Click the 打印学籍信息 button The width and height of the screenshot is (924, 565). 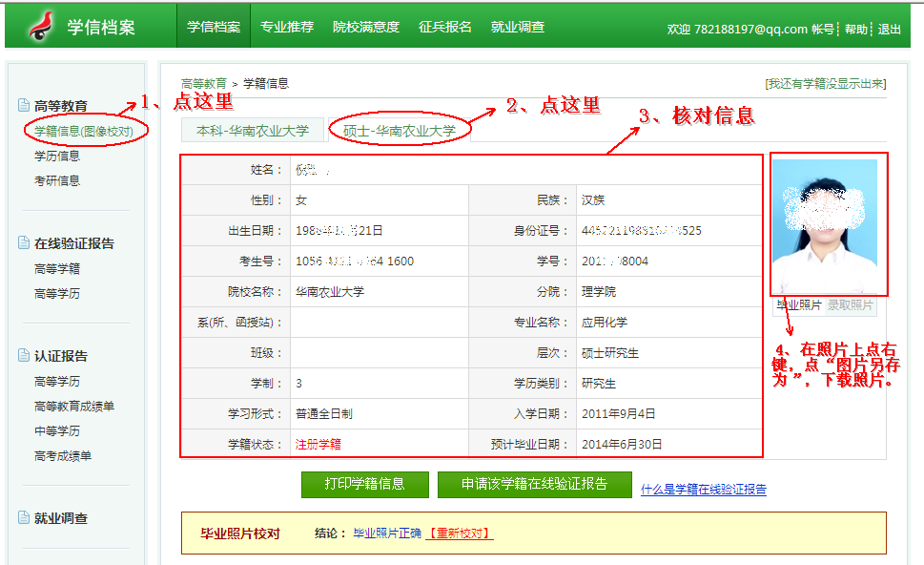pyautogui.click(x=365, y=484)
